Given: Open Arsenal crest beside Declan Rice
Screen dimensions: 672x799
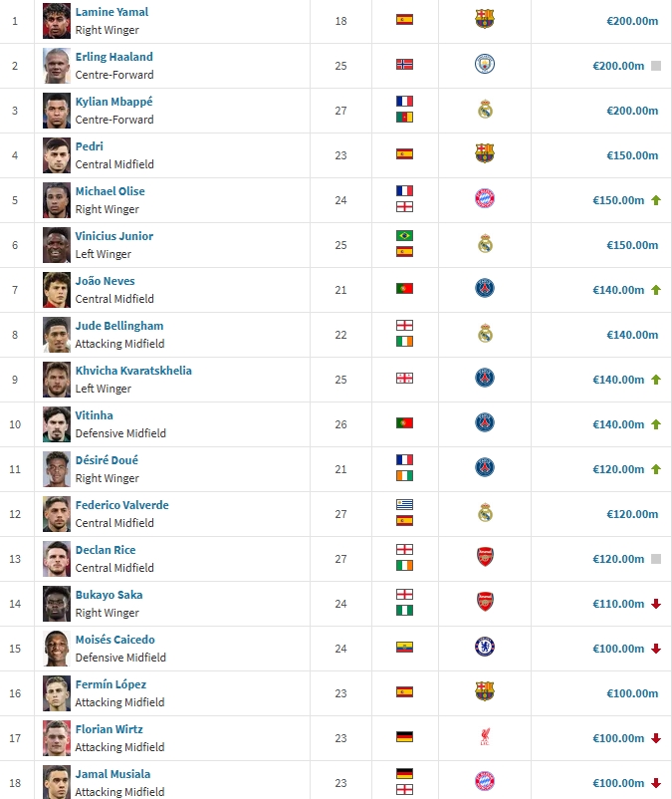Looking at the screenshot, I should tap(485, 557).
